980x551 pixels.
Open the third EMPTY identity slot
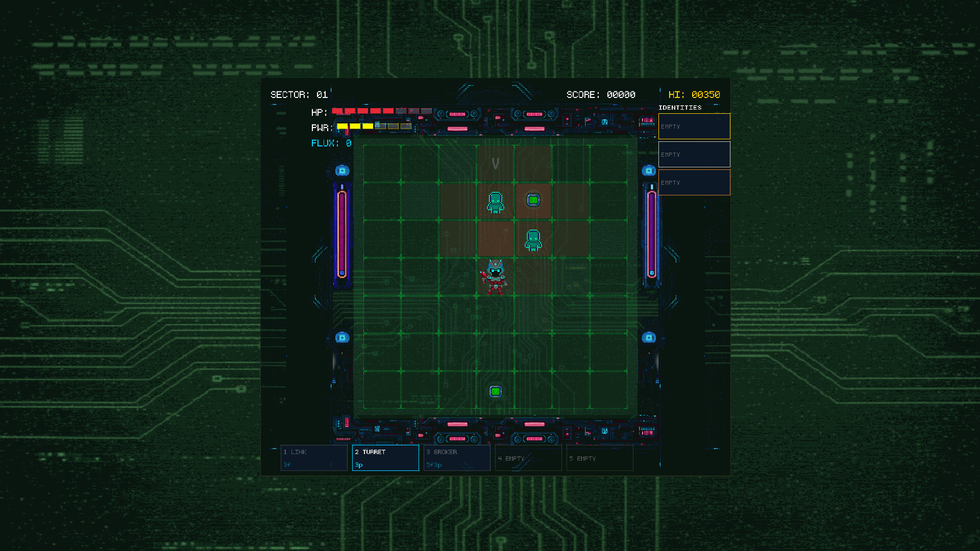pyautogui.click(x=694, y=182)
